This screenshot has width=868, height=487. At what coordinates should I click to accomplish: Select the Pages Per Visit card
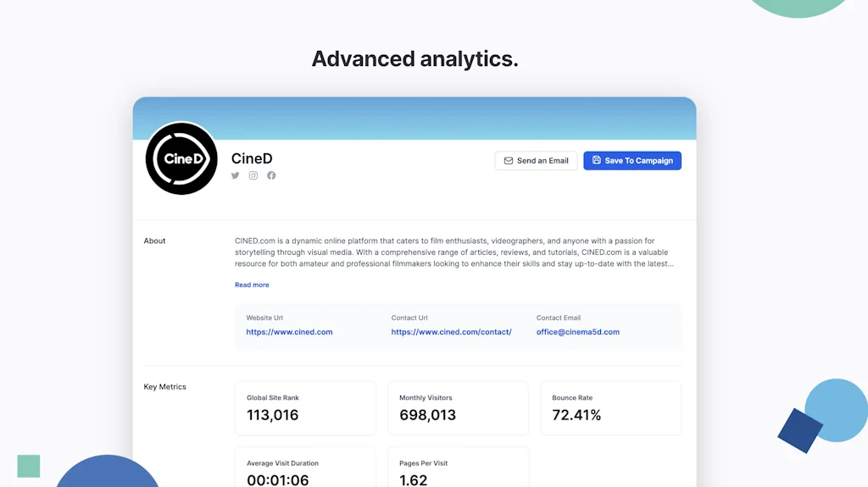click(x=458, y=468)
